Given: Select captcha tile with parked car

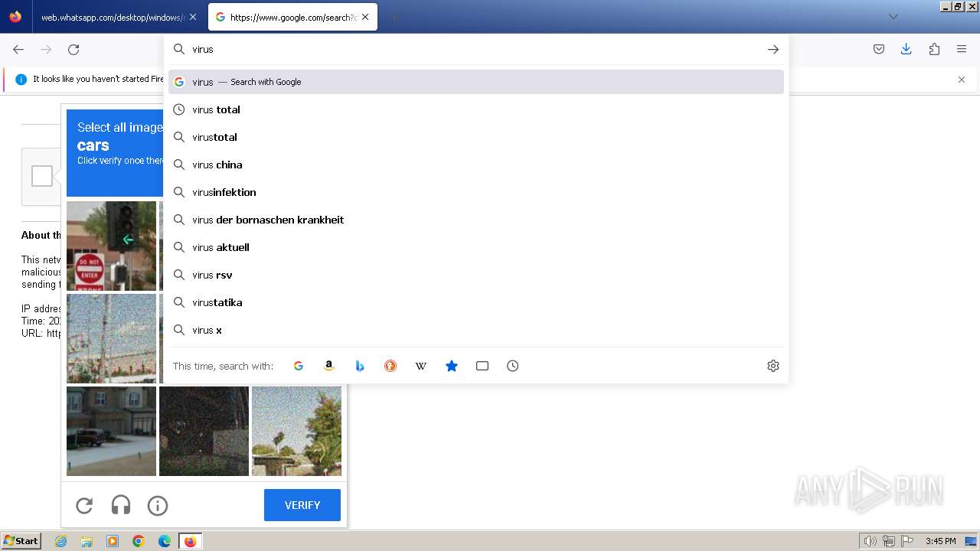Looking at the screenshot, I should point(111,431).
